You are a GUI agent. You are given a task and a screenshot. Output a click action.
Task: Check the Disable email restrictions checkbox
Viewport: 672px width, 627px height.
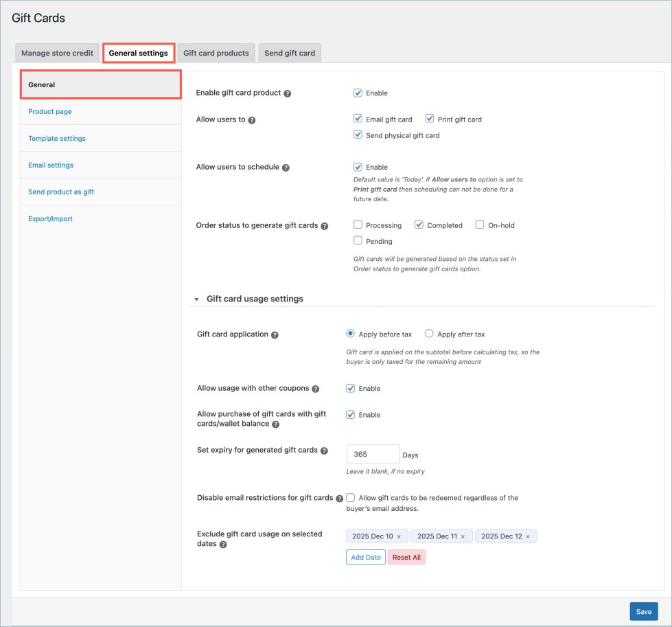pos(351,497)
